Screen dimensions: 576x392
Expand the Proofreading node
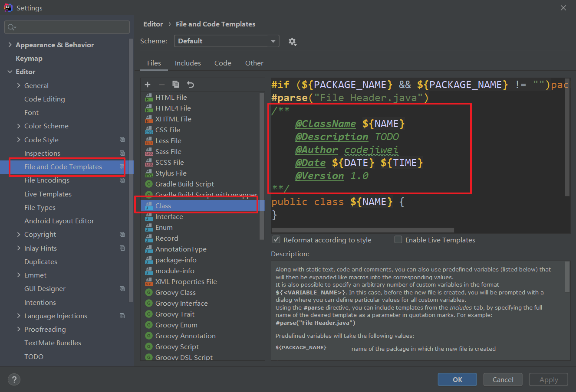point(19,329)
